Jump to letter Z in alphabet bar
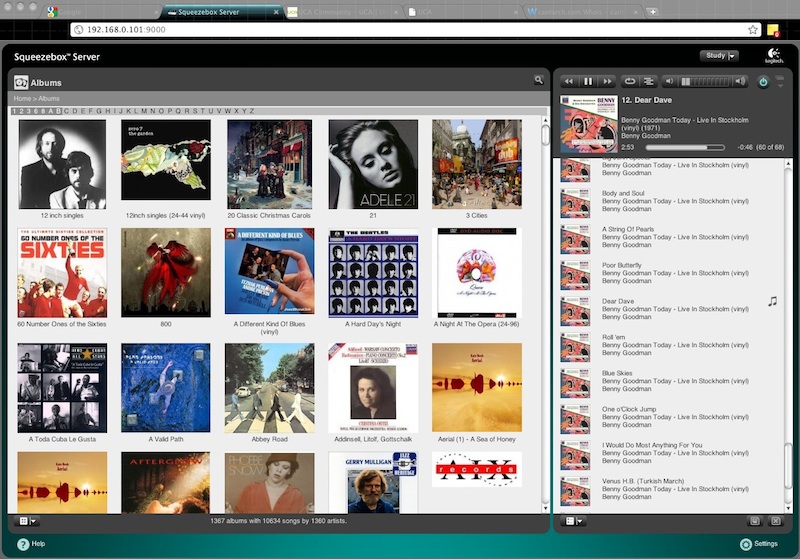 pyautogui.click(x=252, y=111)
